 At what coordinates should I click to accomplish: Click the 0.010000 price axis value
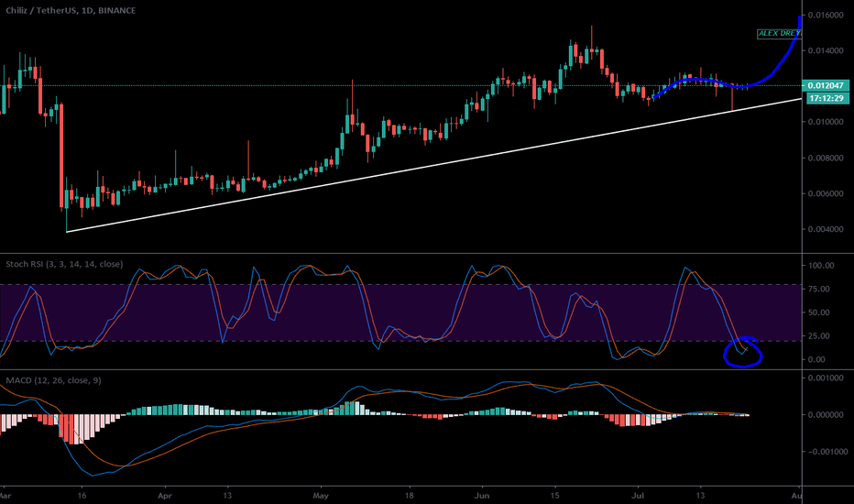click(x=826, y=122)
